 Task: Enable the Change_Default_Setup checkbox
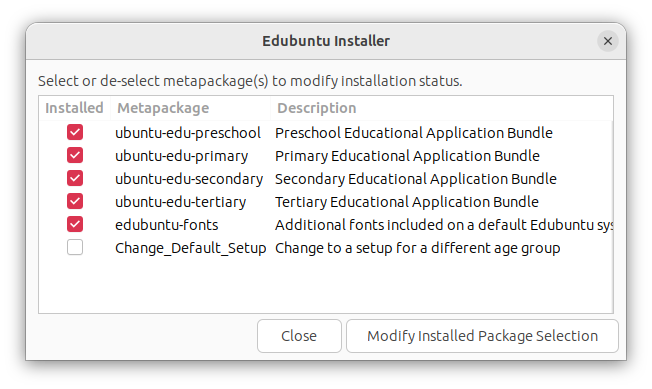tap(75, 248)
